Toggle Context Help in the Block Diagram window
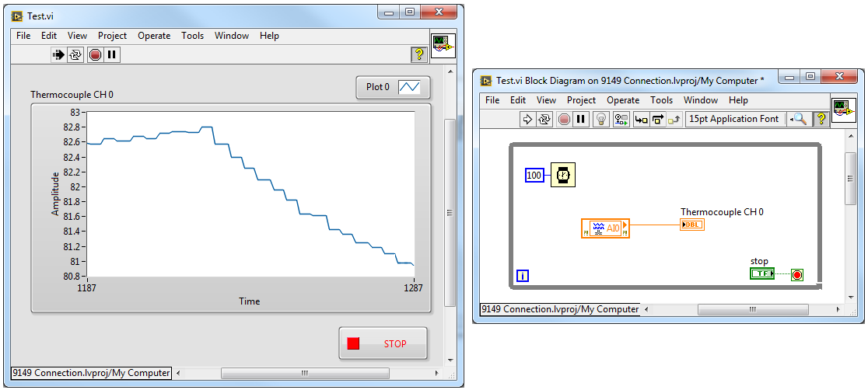The height and width of the screenshot is (390, 868). pos(821,119)
